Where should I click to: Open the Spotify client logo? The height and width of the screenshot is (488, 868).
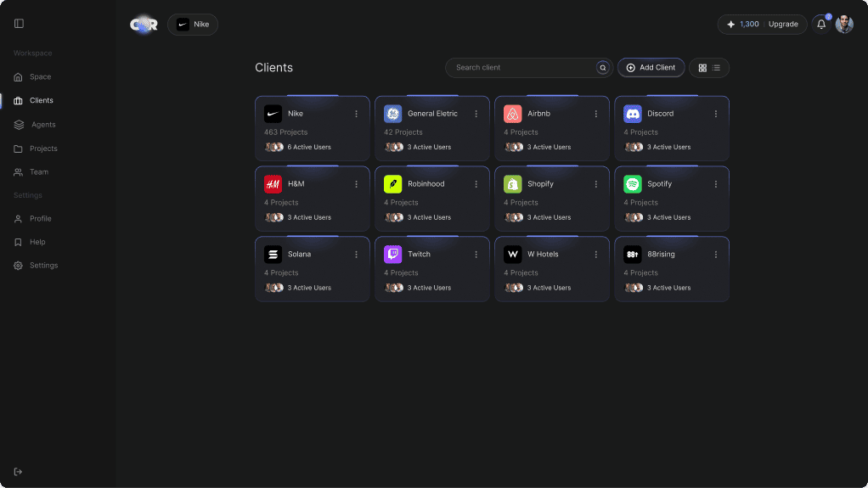[x=632, y=184]
